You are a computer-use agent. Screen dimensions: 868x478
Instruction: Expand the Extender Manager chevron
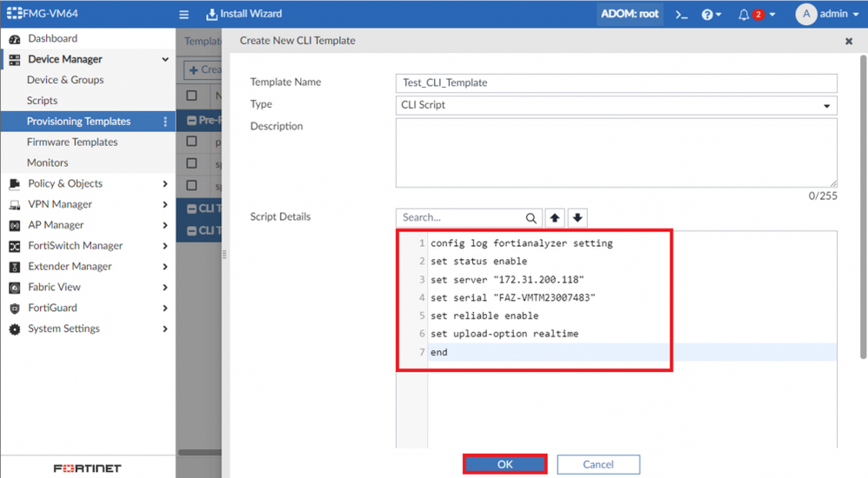pos(165,266)
